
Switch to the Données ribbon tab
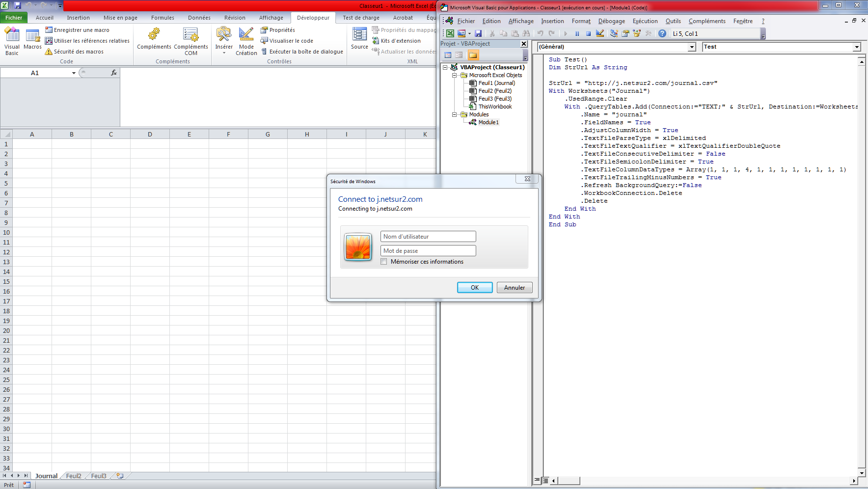pyautogui.click(x=199, y=18)
